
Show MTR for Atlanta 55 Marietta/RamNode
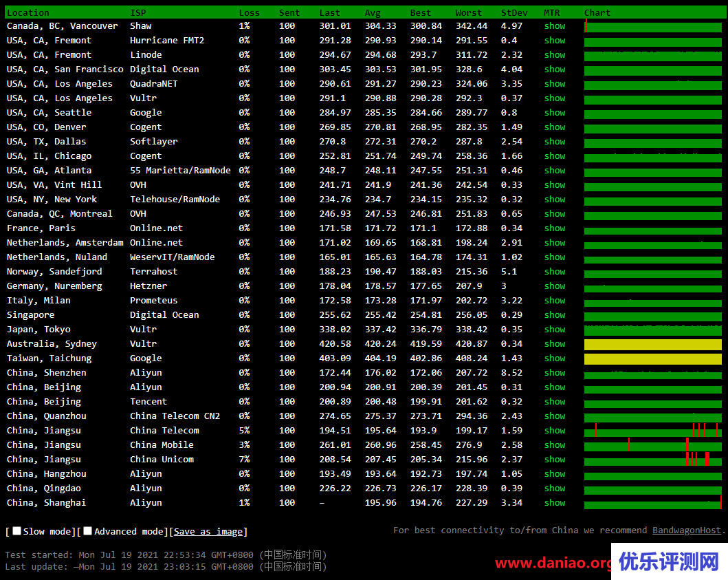click(x=555, y=170)
